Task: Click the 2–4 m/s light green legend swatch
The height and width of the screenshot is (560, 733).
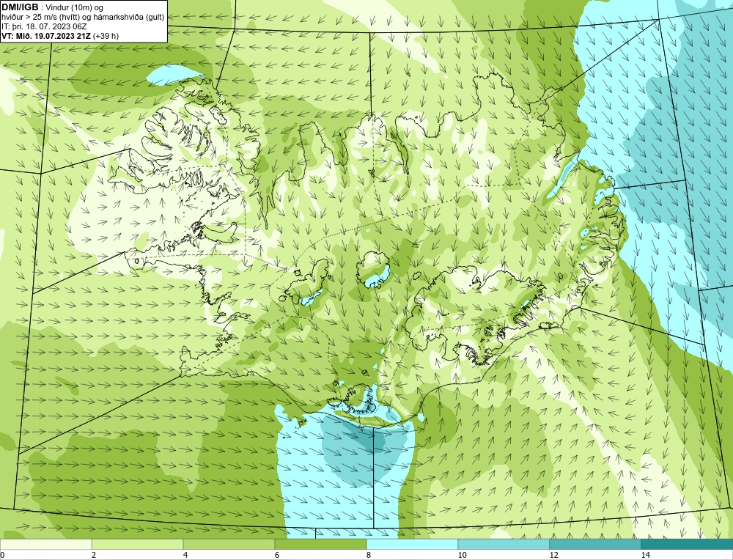Action: 138,544
